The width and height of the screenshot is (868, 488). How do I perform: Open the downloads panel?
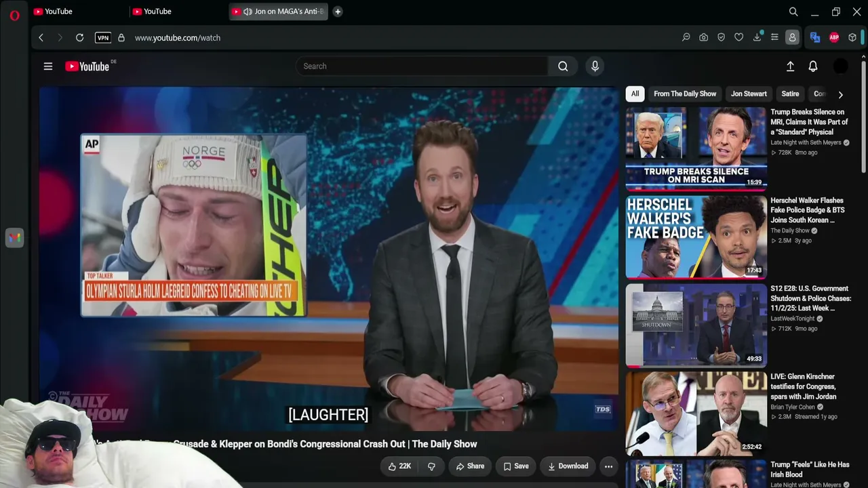(757, 38)
